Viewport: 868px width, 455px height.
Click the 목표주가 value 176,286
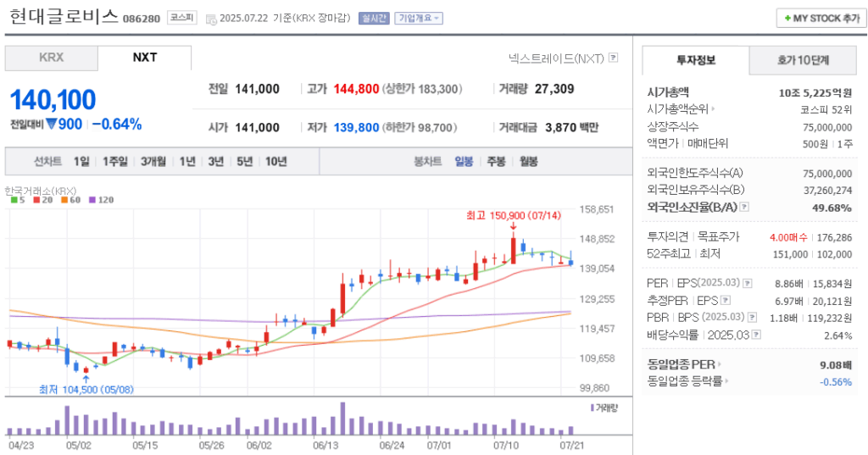tap(834, 237)
